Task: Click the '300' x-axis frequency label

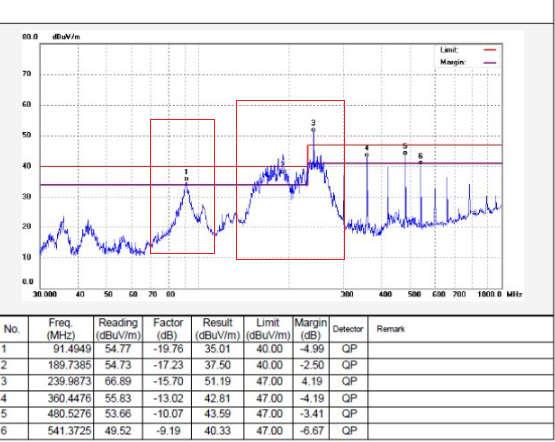Action: [347, 294]
